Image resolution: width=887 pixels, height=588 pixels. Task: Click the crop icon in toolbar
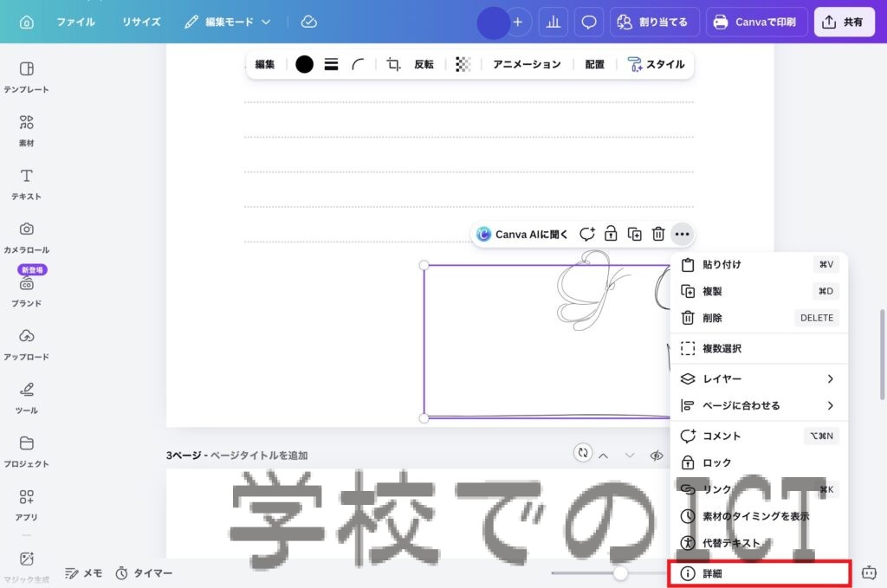(x=393, y=64)
